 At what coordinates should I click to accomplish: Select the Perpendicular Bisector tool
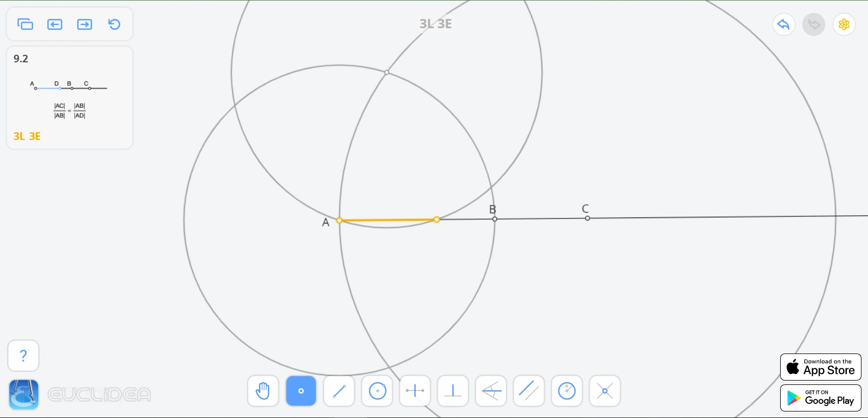tap(415, 391)
